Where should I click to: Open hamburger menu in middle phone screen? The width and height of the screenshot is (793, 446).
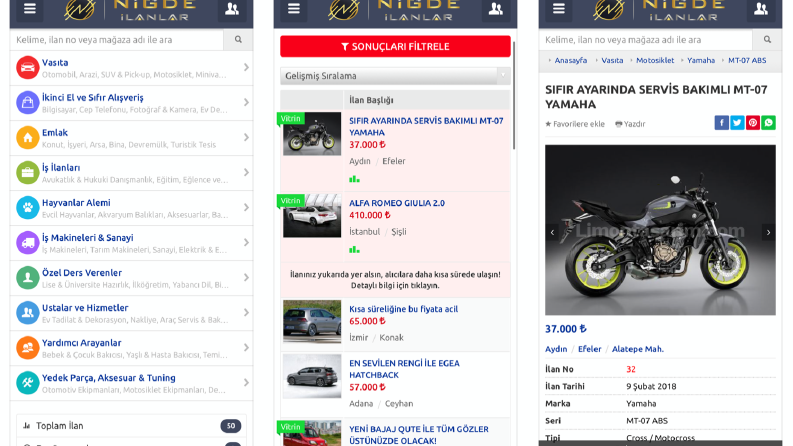coord(294,9)
